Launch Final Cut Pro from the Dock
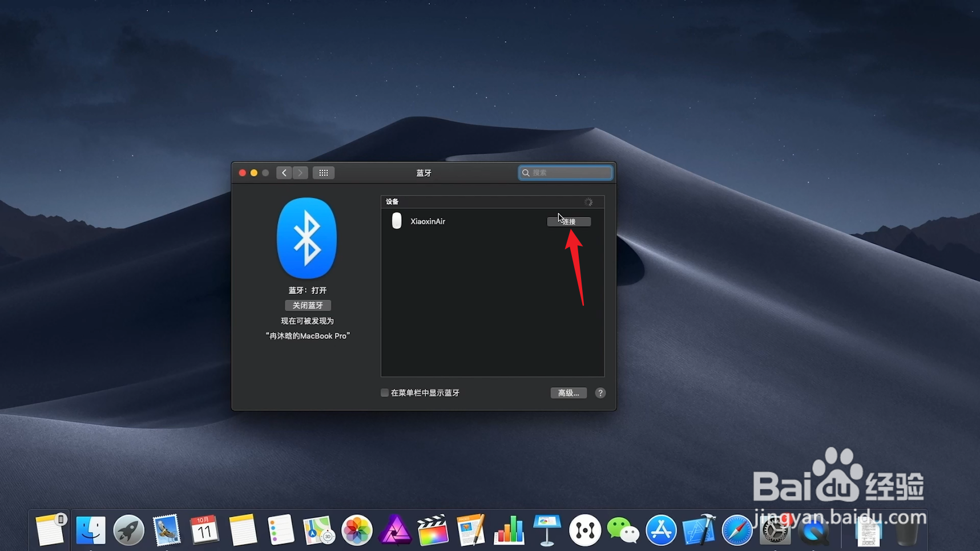The height and width of the screenshot is (551, 980). coord(433,530)
